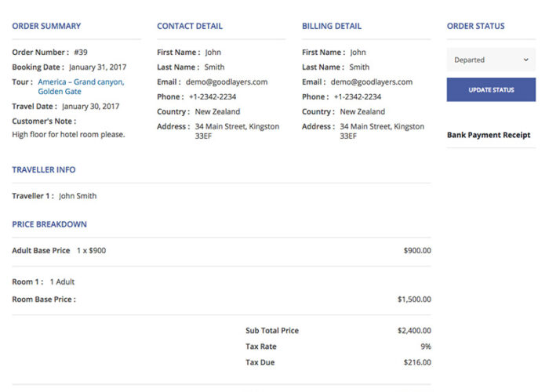Viewport: 549px width, 392px height.
Task: Click the Billing Detail section heading
Action: (331, 26)
